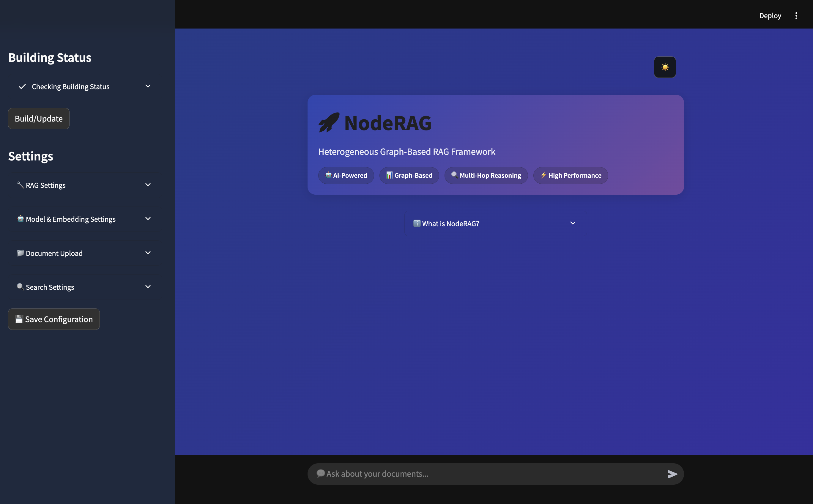813x504 pixels.
Task: Open the three-dot main menu
Action: [796, 16]
